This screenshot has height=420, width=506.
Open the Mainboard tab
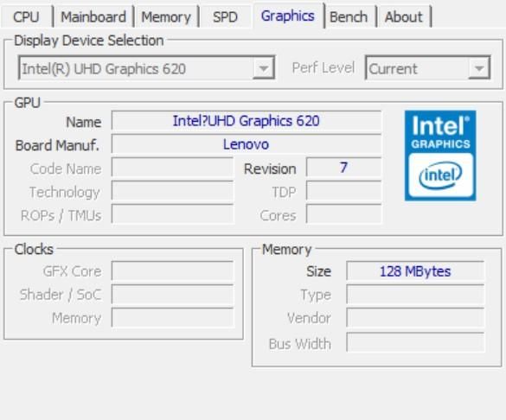[93, 16]
